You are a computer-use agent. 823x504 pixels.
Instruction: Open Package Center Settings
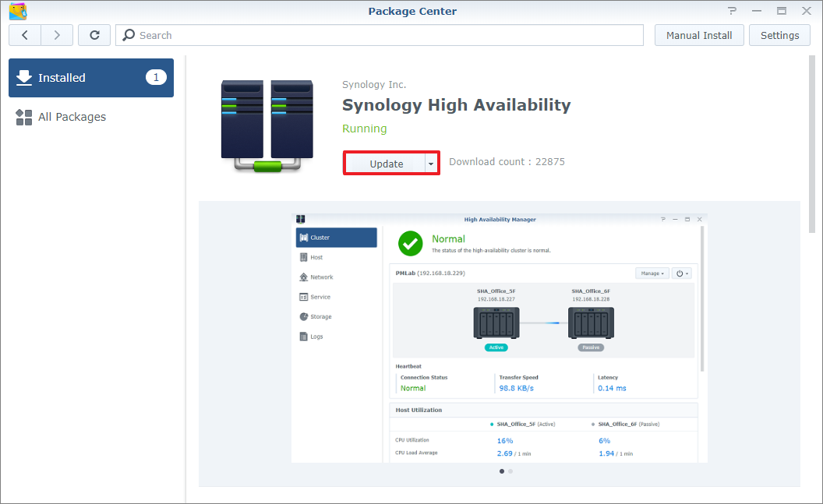pos(779,35)
